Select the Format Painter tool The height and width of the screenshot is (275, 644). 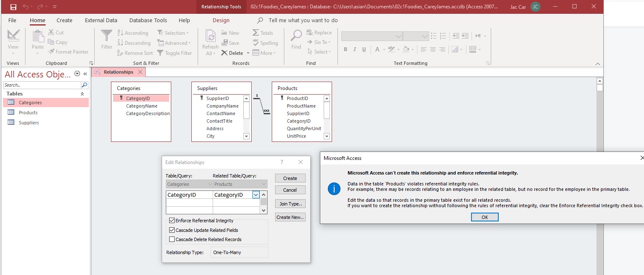(69, 51)
